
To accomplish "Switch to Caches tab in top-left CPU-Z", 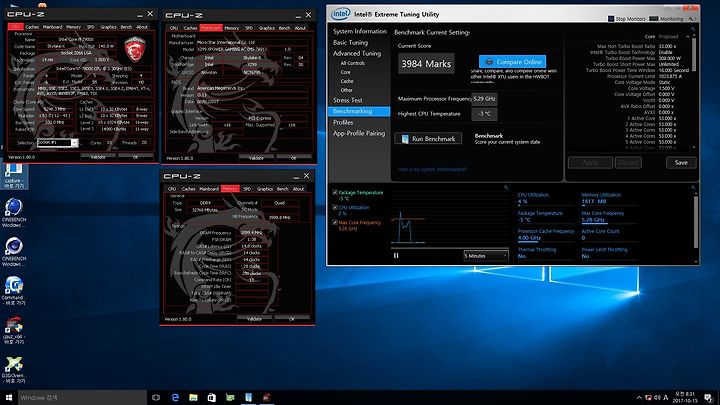I will [32, 27].
